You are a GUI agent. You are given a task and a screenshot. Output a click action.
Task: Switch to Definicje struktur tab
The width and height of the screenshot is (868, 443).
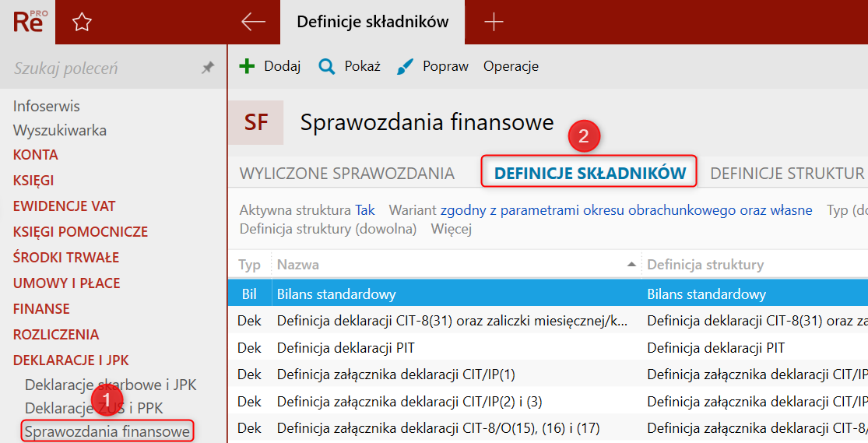point(786,173)
